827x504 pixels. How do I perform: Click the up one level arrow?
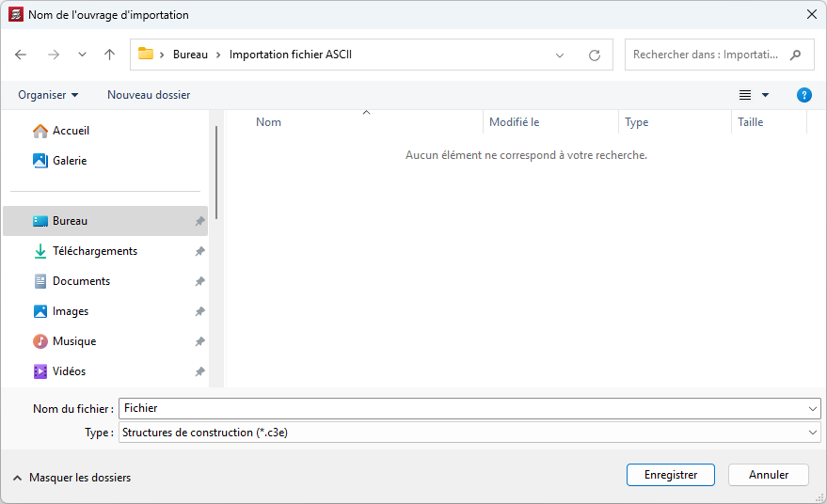[x=109, y=55]
